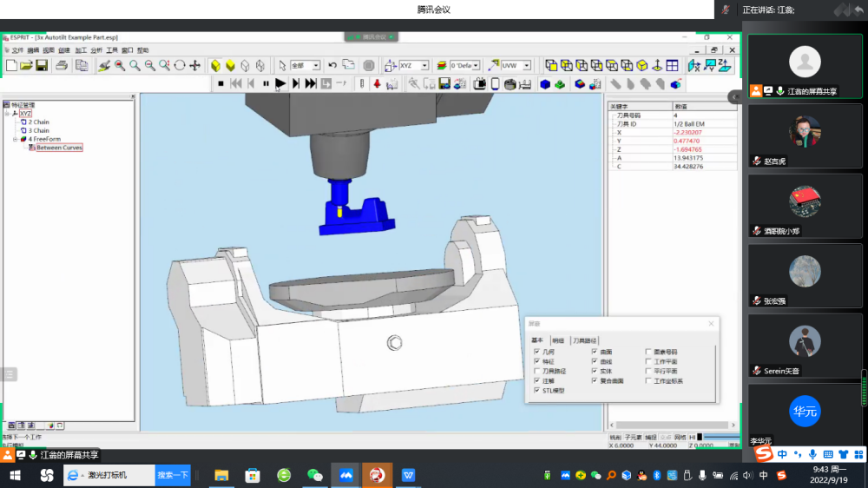
Task: Open WeChat from the Windows taskbar
Action: pos(315,475)
